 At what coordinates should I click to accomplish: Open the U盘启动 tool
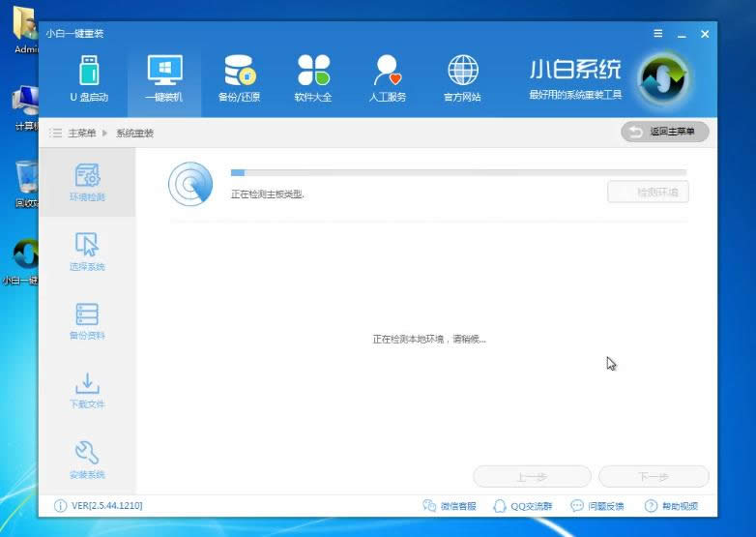(88, 77)
